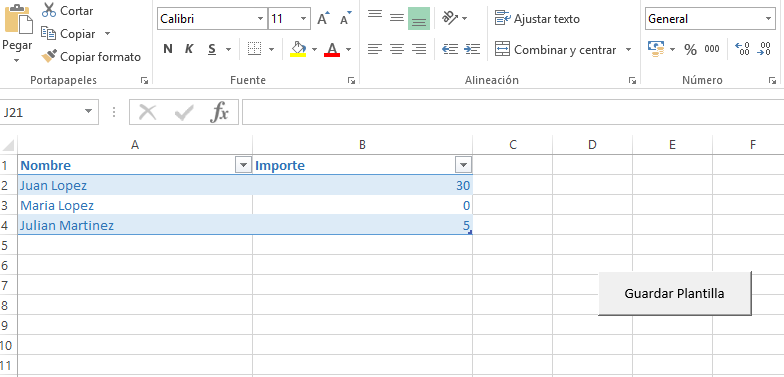Screen dimensions: 784x377
Task: Click the Cortar scissors icon
Action: coord(48,10)
